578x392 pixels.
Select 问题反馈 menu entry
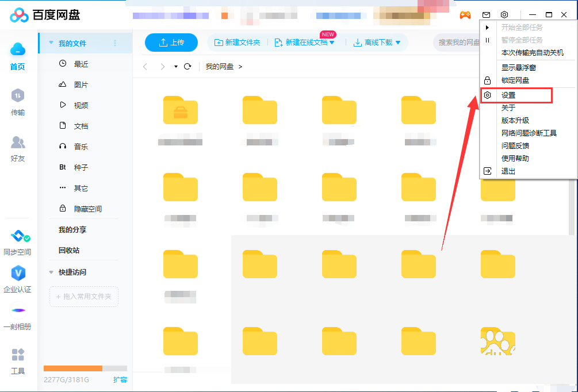(x=515, y=146)
